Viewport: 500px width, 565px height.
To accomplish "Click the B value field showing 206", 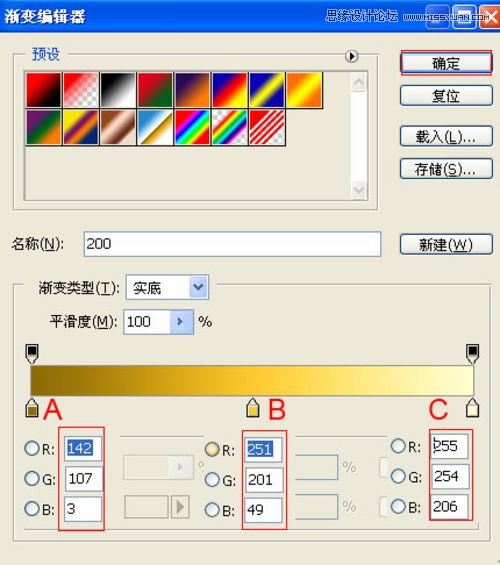I will click(450, 507).
